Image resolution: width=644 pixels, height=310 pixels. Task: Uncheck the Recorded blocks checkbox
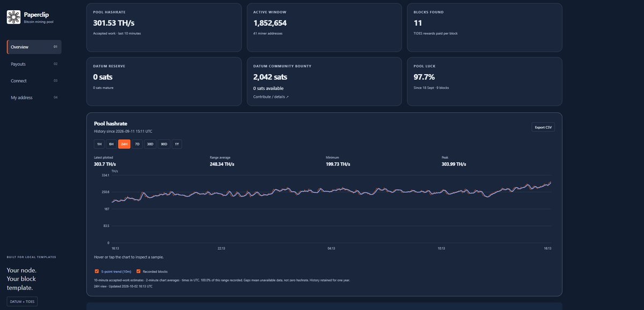(x=138, y=271)
